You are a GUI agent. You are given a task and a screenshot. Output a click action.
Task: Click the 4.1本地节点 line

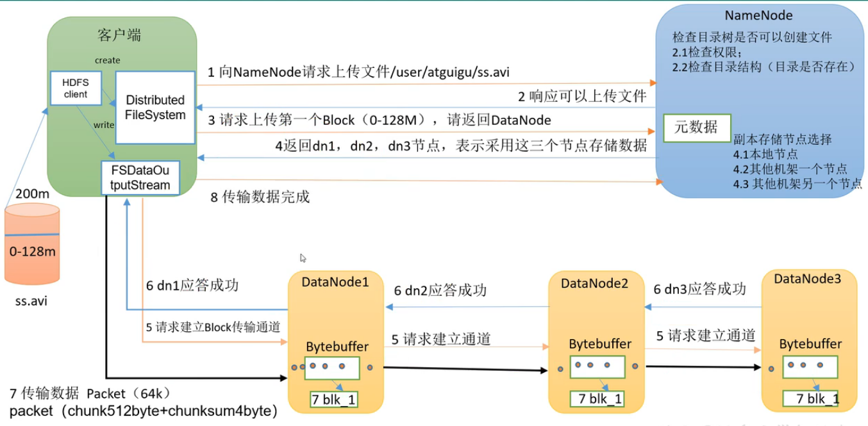pyautogui.click(x=765, y=154)
